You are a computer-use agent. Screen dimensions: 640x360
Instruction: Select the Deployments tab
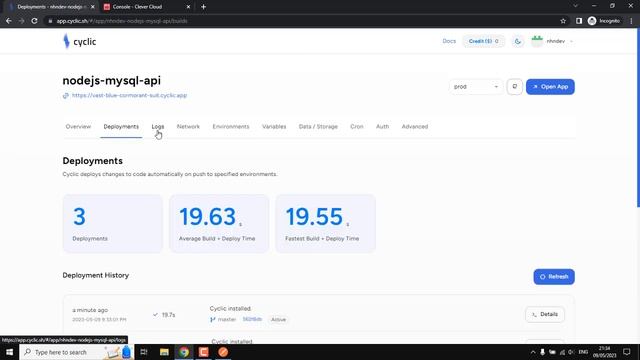tap(121, 127)
